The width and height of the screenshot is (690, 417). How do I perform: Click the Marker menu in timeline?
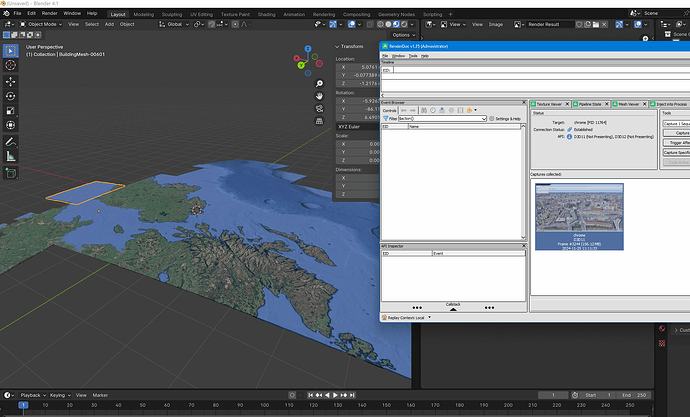pyautogui.click(x=100, y=395)
